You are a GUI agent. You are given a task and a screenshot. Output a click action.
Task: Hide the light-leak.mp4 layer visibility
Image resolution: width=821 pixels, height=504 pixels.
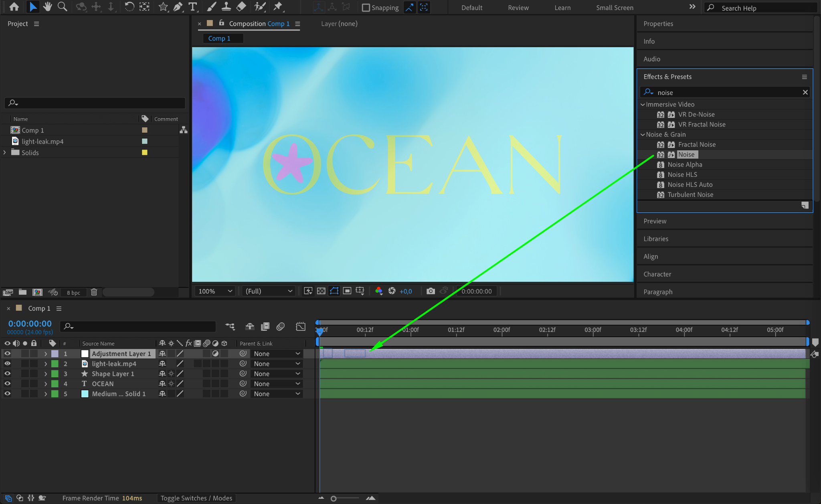point(7,364)
